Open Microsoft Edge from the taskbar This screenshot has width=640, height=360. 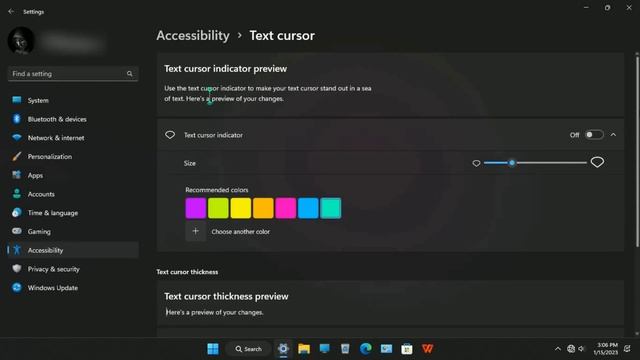366,349
